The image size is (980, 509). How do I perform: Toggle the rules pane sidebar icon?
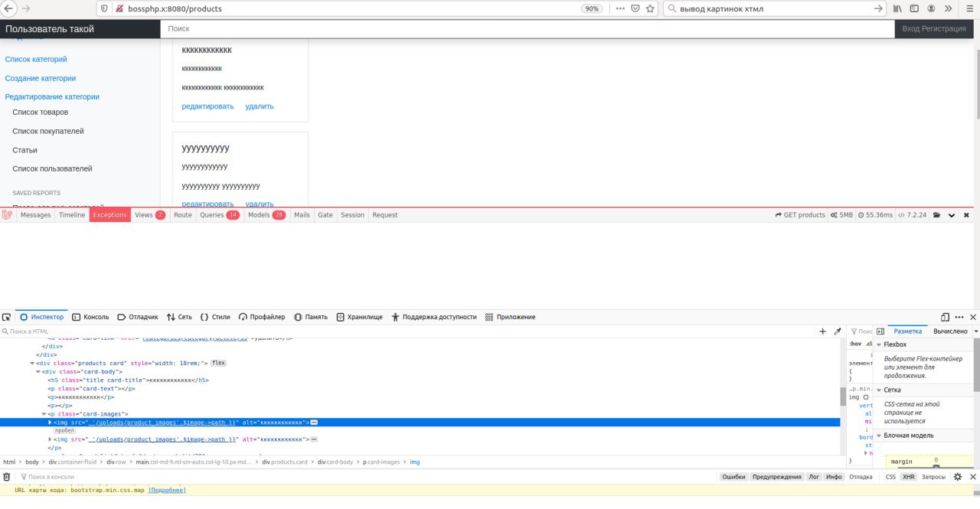[880, 331]
